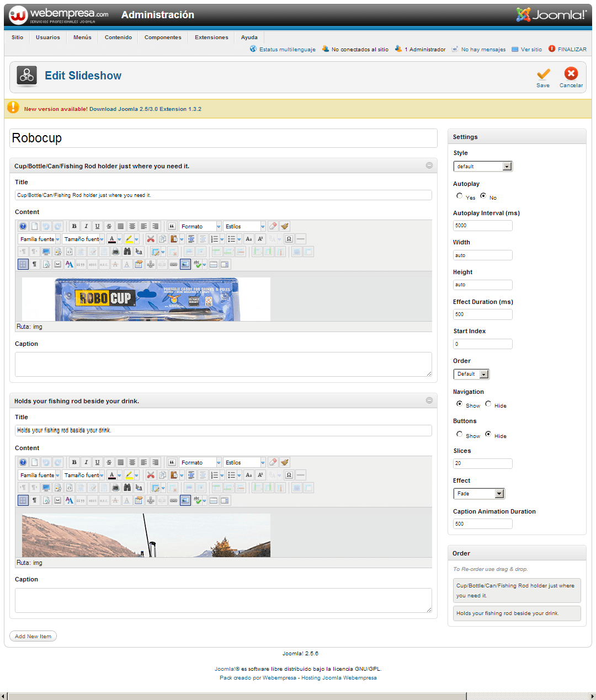Click Underline in the Cup/Bottle slide editor
The width and height of the screenshot is (596, 700).
coord(98,226)
